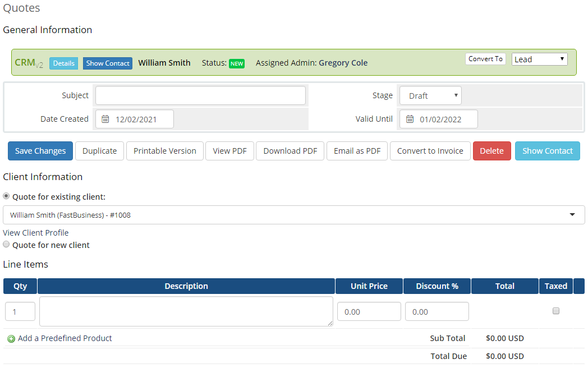Click the 'Quote for existing client:' label text
Screen dimensions: 588x368
[59, 196]
